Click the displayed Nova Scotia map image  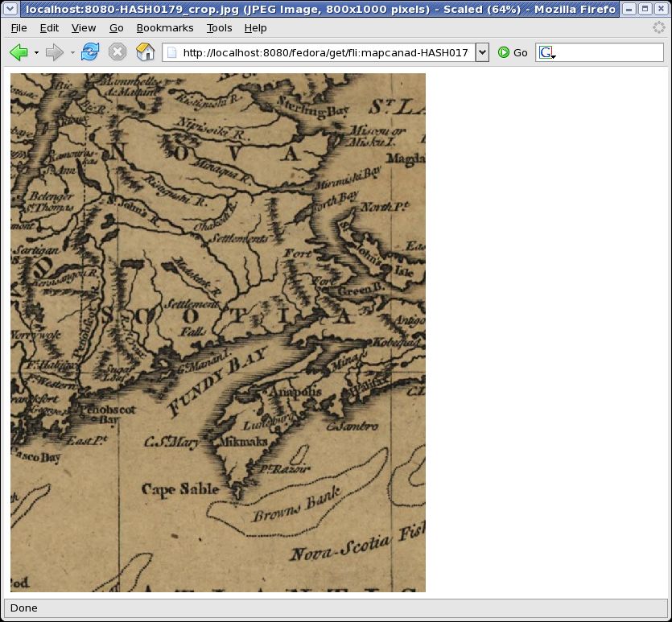[218, 332]
